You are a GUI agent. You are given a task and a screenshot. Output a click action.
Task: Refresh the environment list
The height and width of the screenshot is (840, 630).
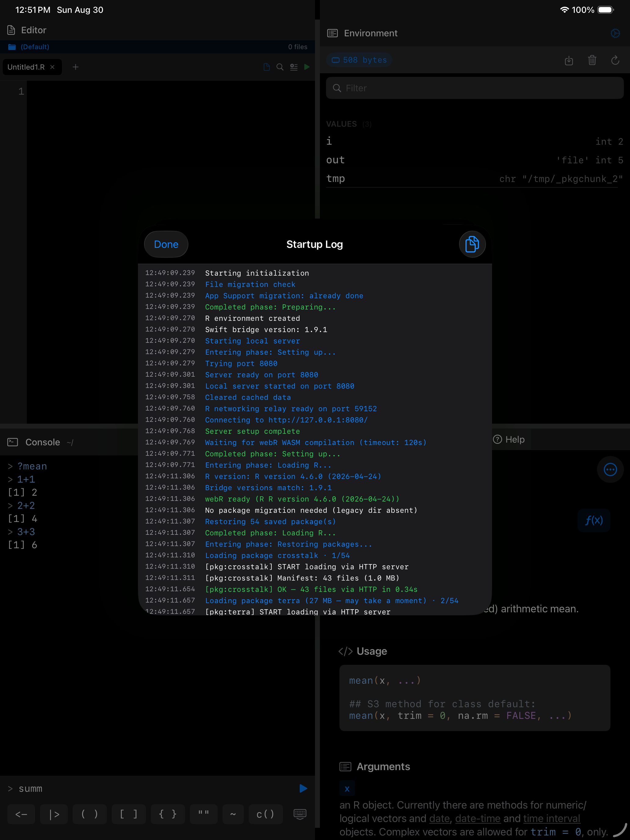(615, 60)
